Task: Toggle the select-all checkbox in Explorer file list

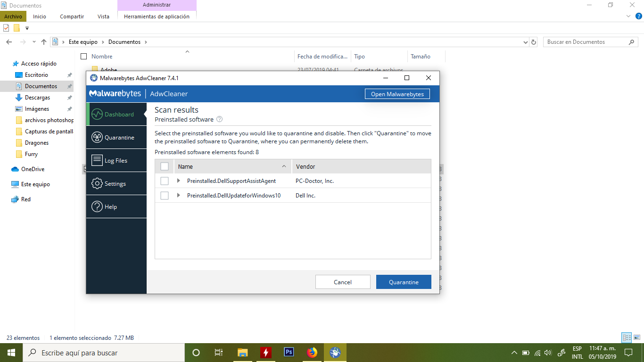Action: point(84,56)
